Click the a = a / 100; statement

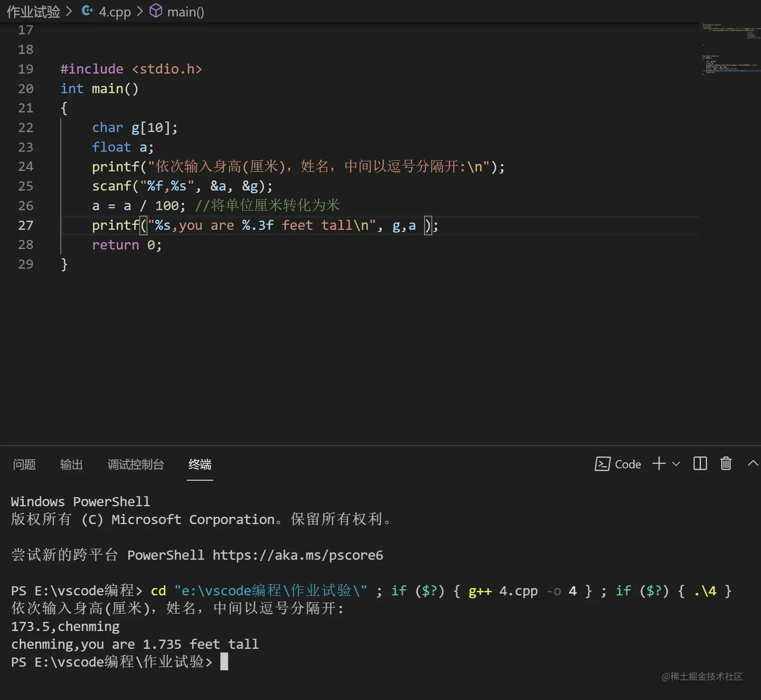138,206
